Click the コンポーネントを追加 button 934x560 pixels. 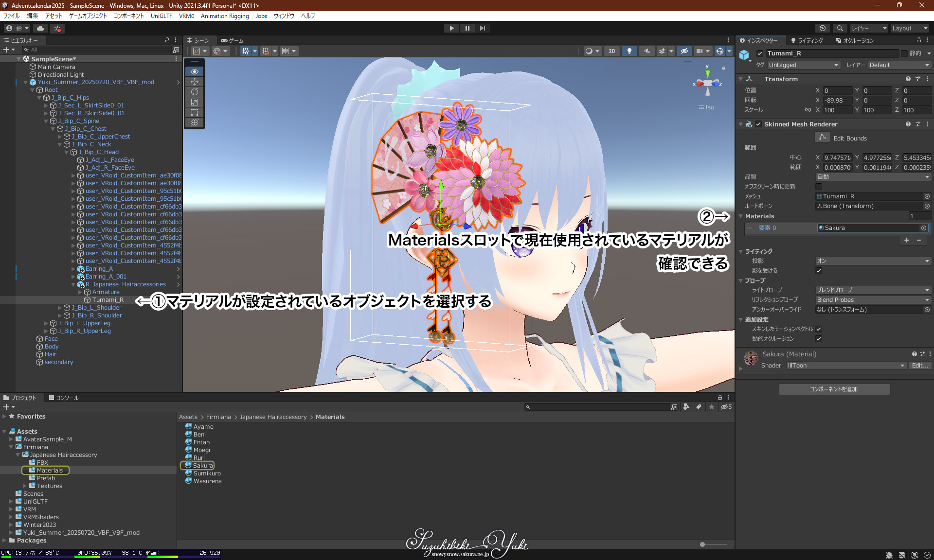tap(834, 389)
